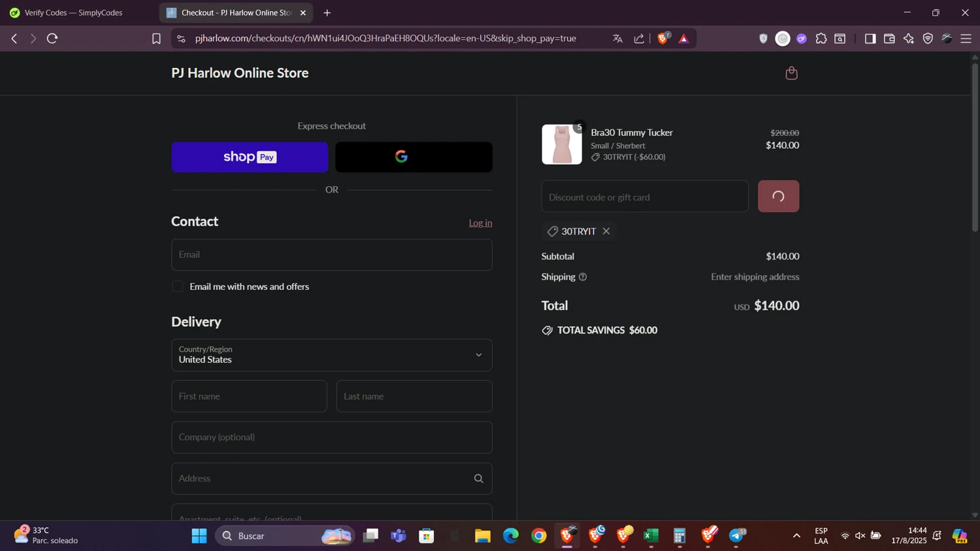
Task: Open Microsoft Teams from taskbar
Action: (x=399, y=536)
